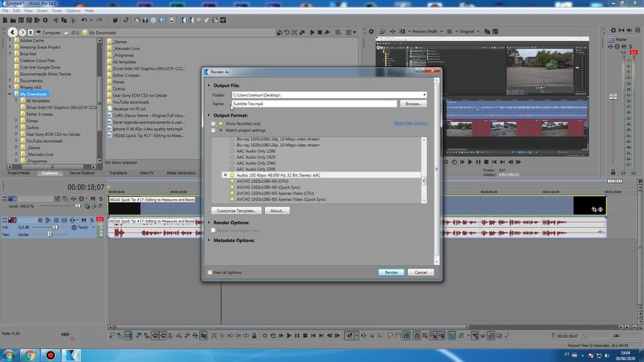
Task: Enable Match project settings checkbox
Action: (213, 131)
